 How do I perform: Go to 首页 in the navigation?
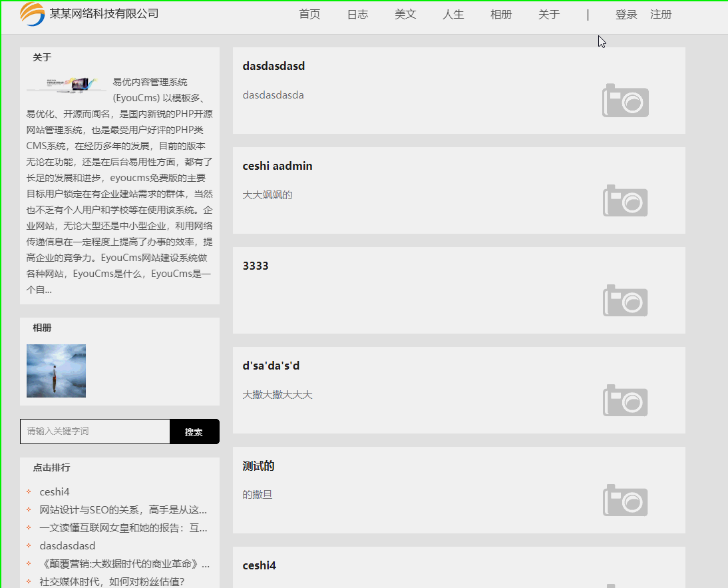pyautogui.click(x=309, y=15)
